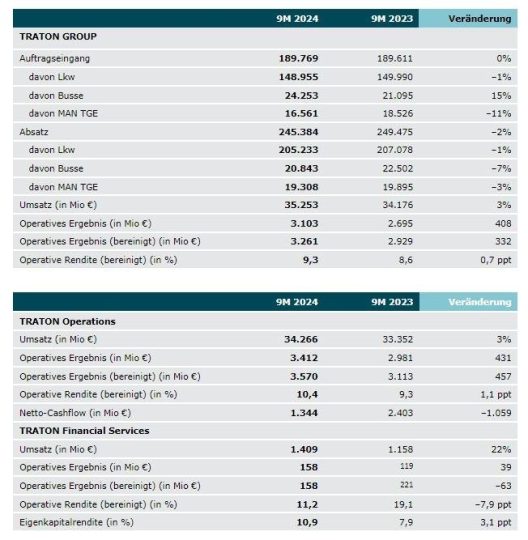The height and width of the screenshot is (540, 528).
Task: Click the Netto-Cashflow change value −1.059
Action: tap(496, 413)
